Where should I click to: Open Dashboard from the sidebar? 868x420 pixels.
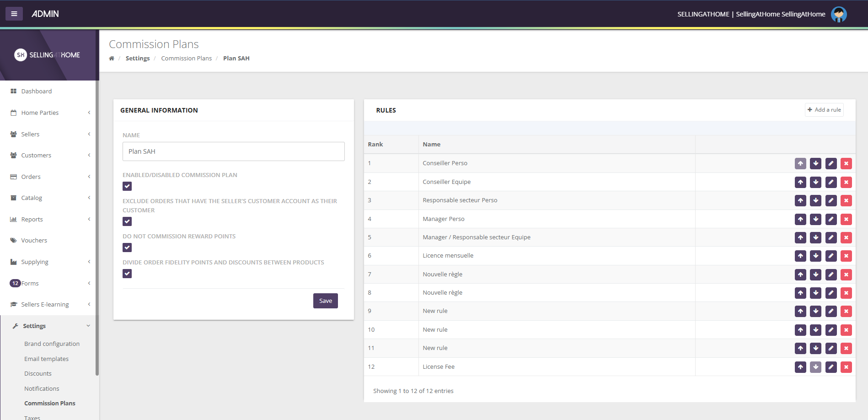click(36, 91)
